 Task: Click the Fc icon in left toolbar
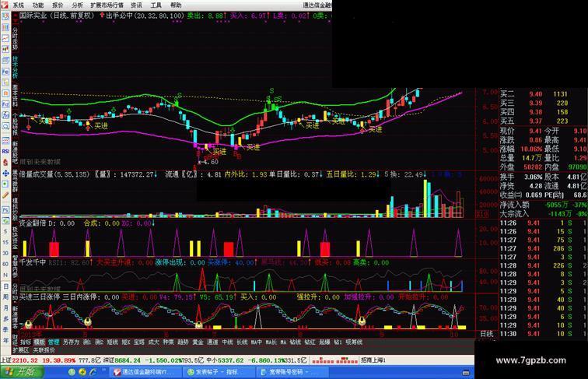coord(5,72)
